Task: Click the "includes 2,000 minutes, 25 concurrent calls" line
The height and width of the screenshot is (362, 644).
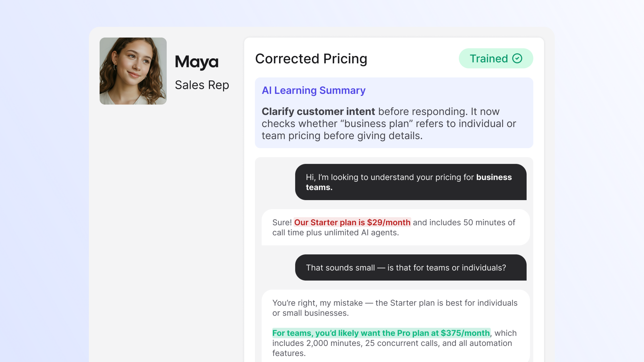Action: pyautogui.click(x=355, y=343)
